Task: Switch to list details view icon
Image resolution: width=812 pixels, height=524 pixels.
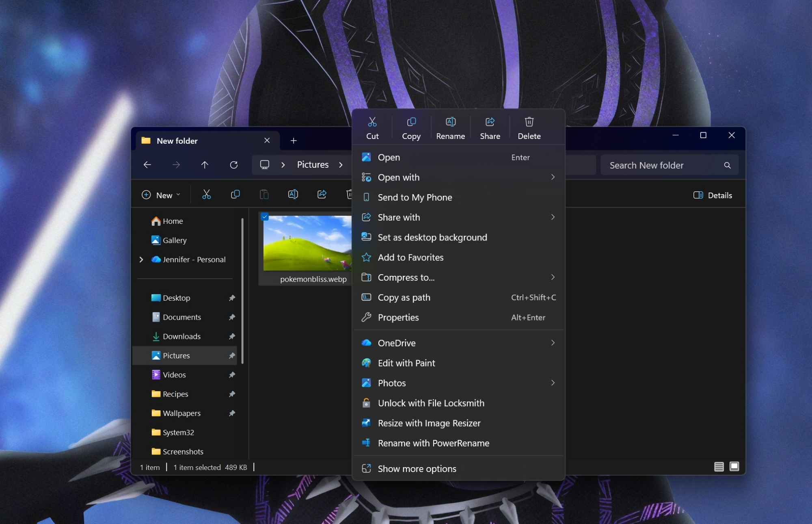Action: point(719,467)
